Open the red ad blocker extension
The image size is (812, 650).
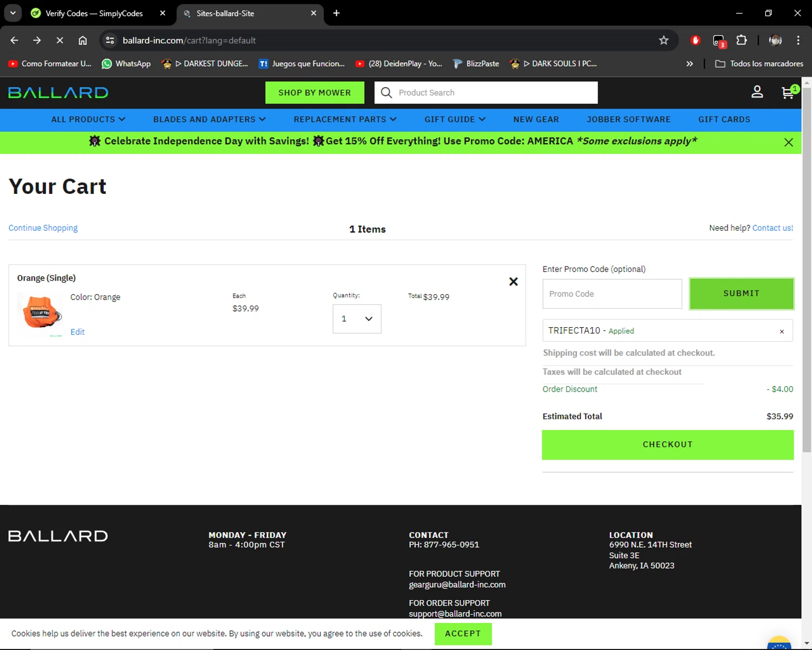click(696, 40)
